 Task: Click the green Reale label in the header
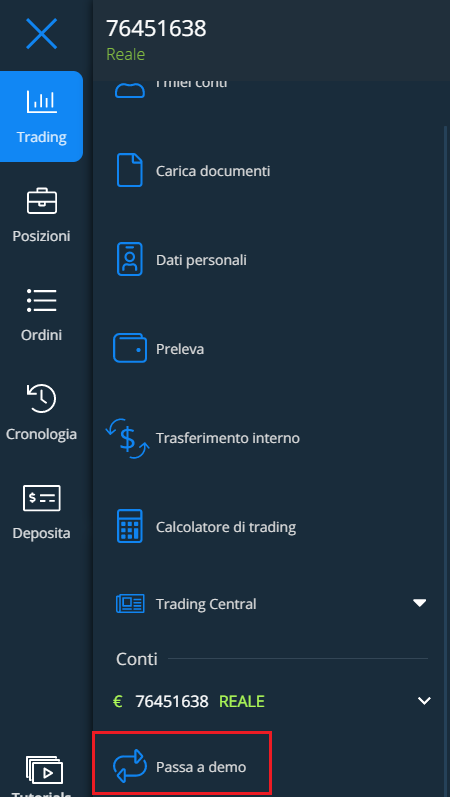point(126,54)
